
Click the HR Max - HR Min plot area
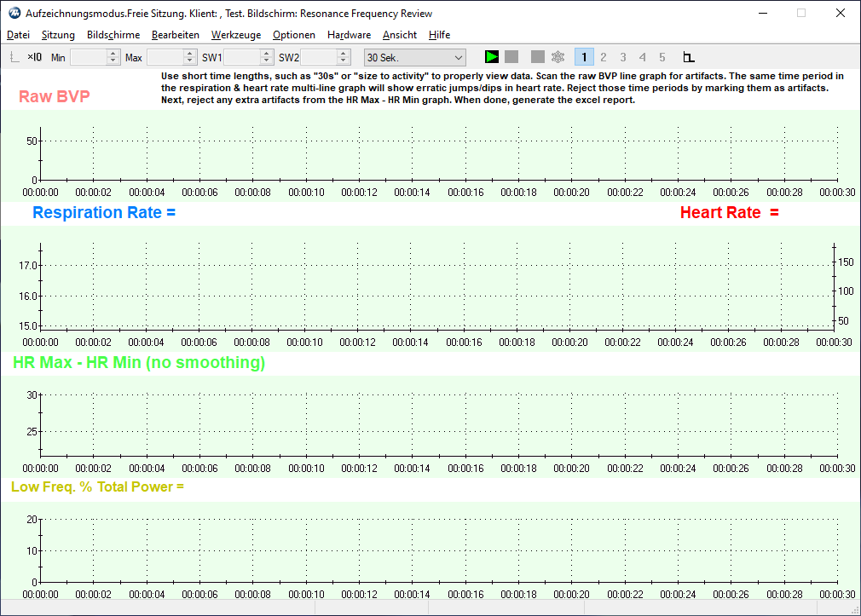tap(439, 424)
